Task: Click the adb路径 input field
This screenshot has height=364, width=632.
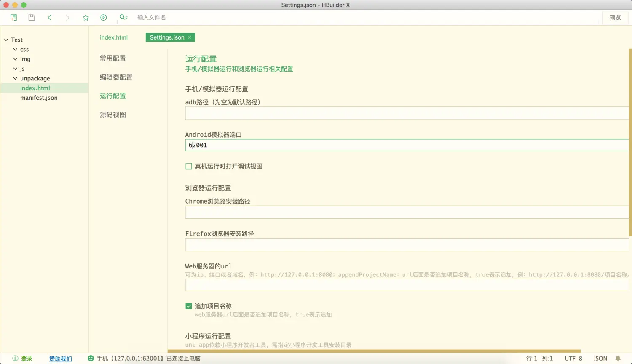Action: pyautogui.click(x=407, y=113)
